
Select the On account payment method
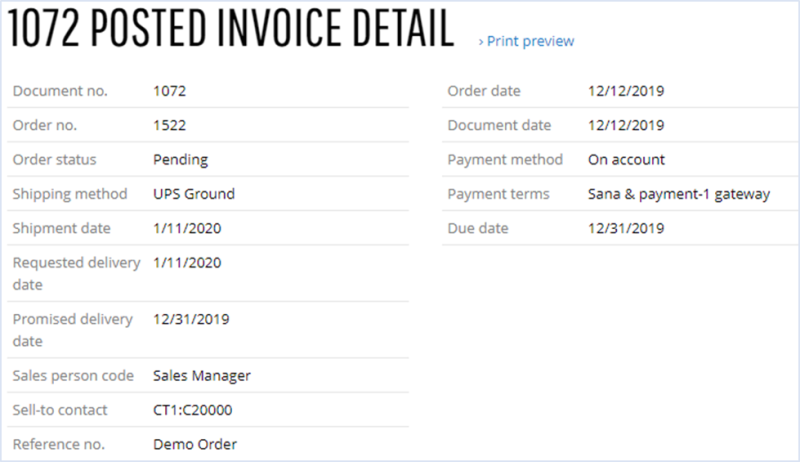626,160
